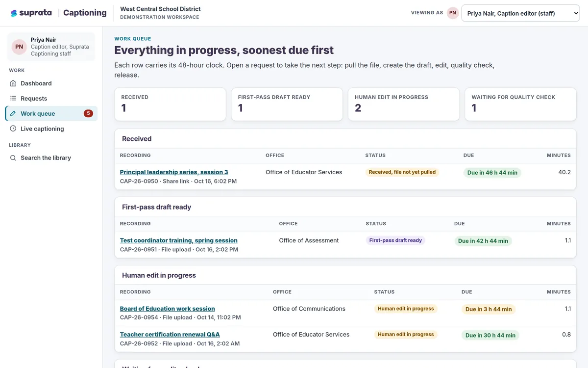Viewport: 588px width, 368px height.
Task: Click the 'Due in 30 h 44 min' pill
Action: click(x=490, y=335)
